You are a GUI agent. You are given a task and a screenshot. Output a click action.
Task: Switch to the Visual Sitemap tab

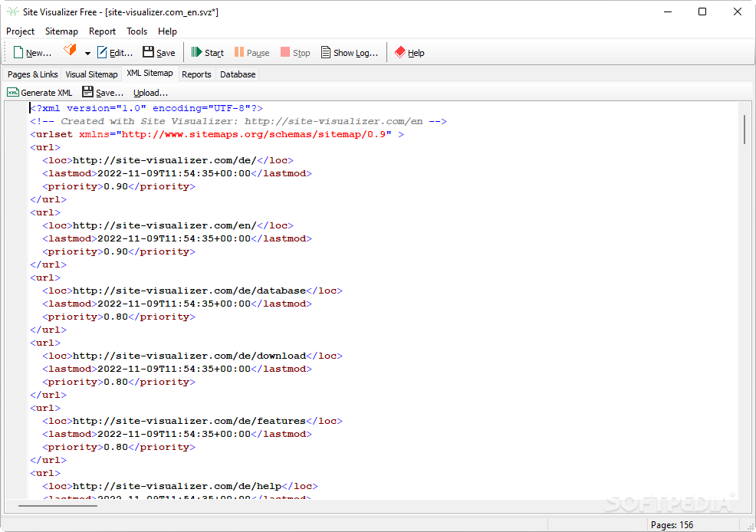pyautogui.click(x=91, y=74)
